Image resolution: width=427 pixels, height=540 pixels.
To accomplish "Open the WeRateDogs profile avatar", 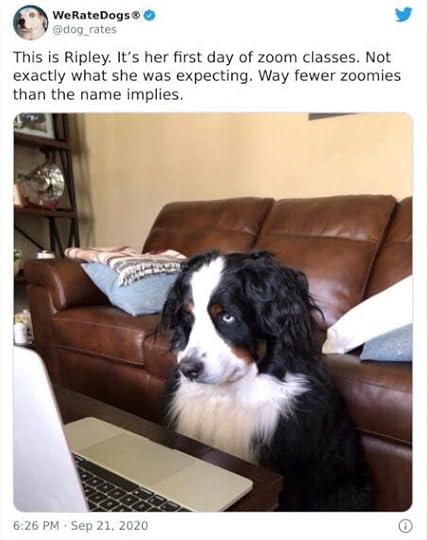I will [x=30, y=22].
